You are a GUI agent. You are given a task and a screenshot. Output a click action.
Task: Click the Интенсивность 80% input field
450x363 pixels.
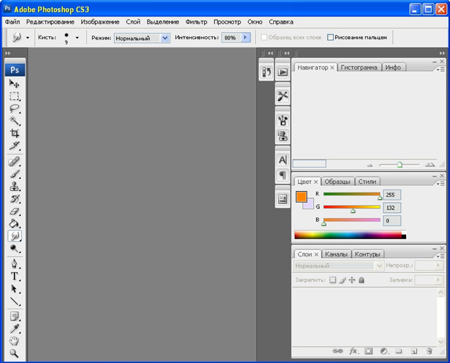(x=231, y=38)
